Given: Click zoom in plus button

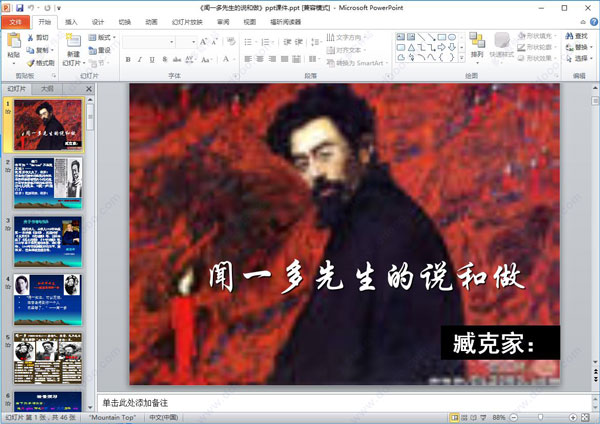Looking at the screenshot, I should coord(573,417).
